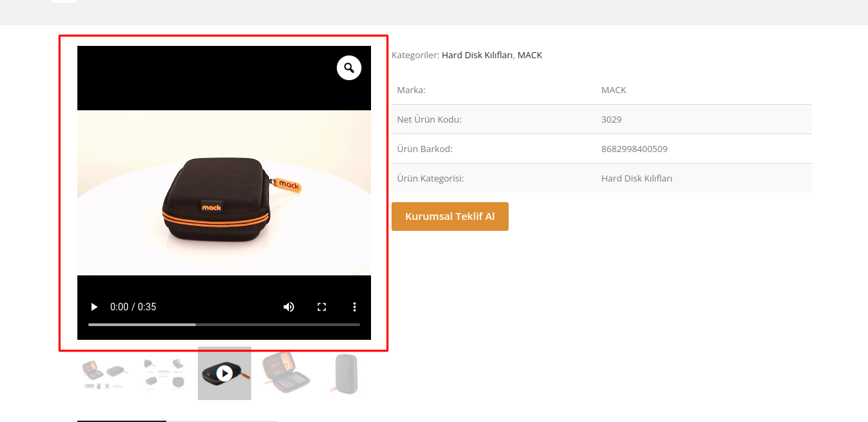
Task: Click the video time display 0:00 / 0:35
Action: [x=133, y=307]
